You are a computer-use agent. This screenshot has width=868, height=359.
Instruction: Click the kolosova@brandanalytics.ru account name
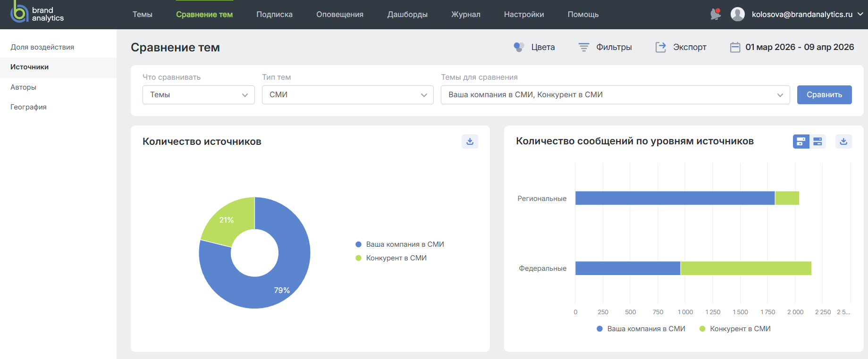pos(802,14)
